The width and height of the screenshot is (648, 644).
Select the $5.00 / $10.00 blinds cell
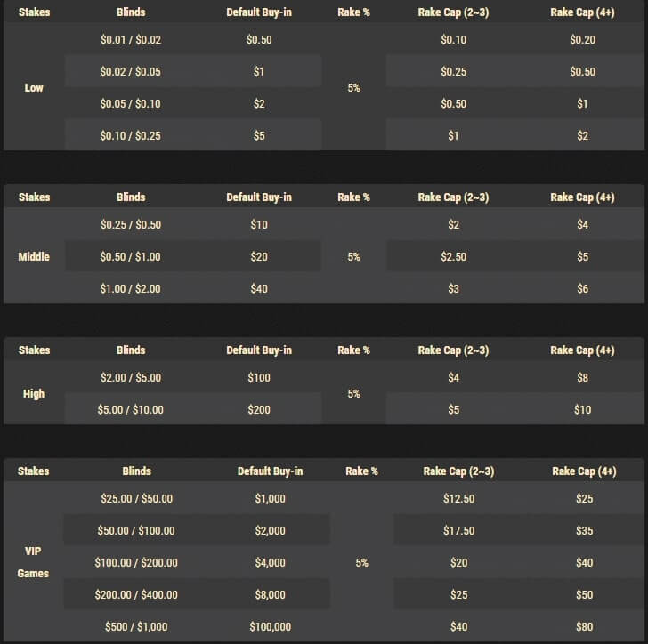coord(131,410)
